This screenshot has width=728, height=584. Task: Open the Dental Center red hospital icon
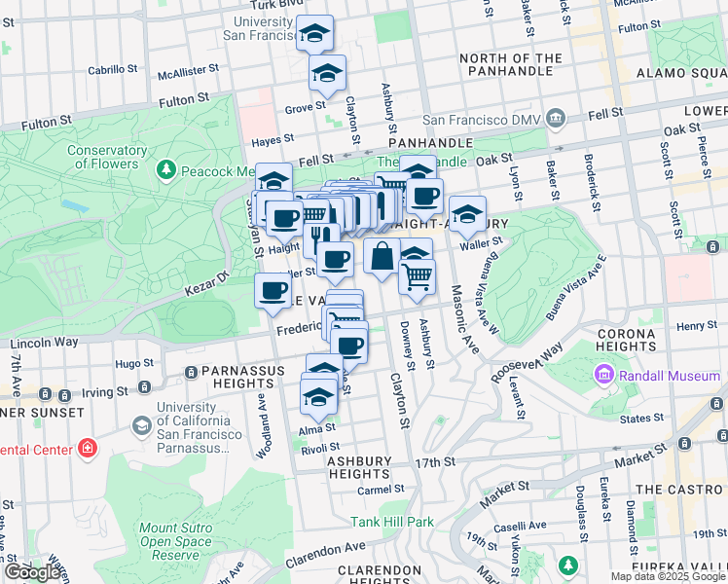pyautogui.click(x=88, y=449)
